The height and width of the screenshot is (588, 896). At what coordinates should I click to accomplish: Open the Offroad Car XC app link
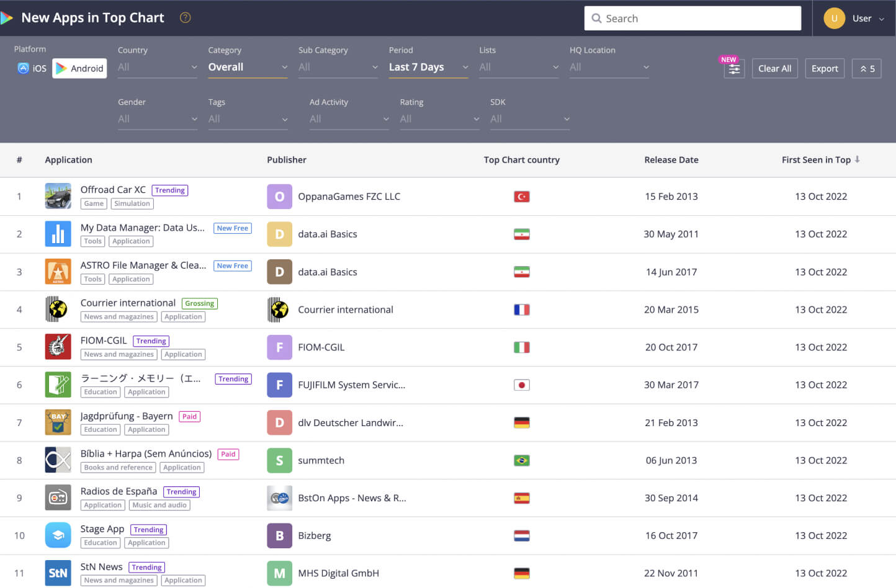pyautogui.click(x=113, y=190)
